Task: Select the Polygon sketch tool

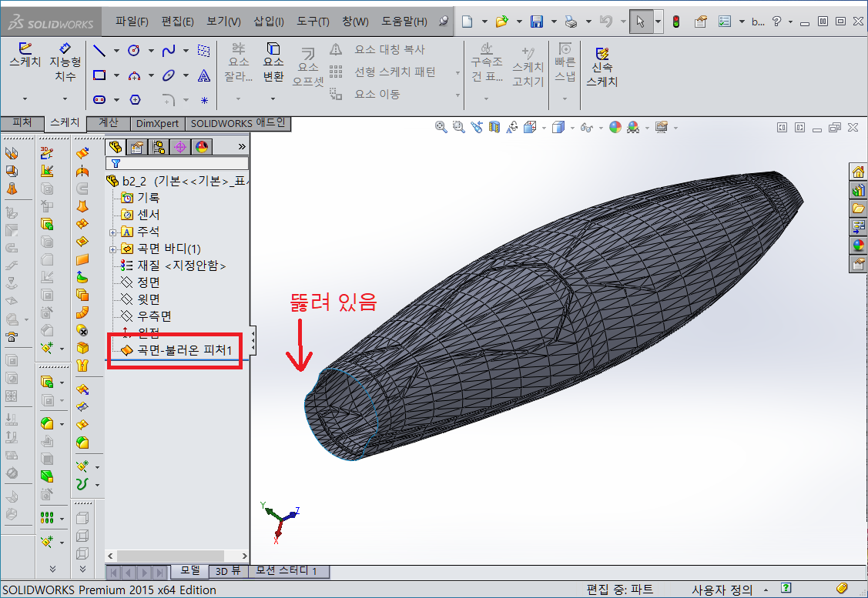Action: coord(135,99)
